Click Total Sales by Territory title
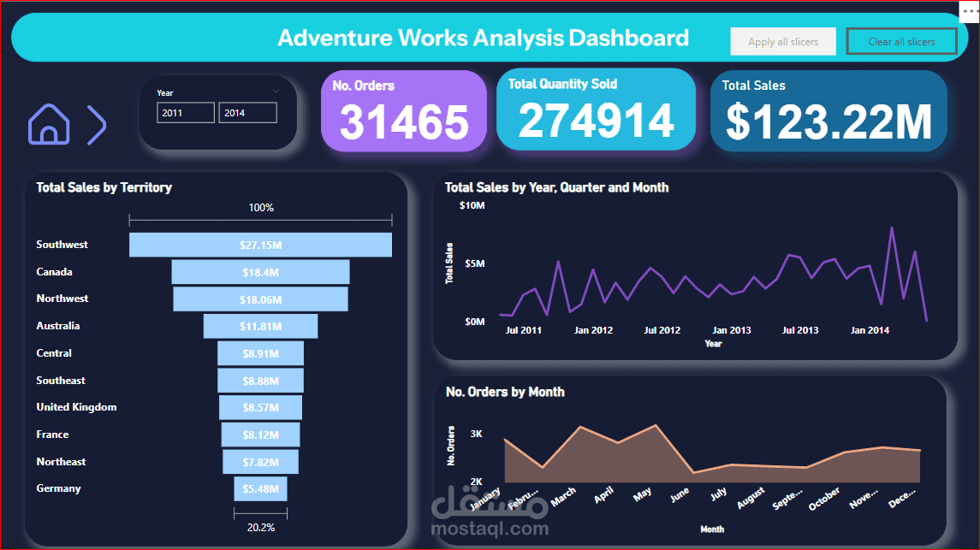 pos(104,187)
